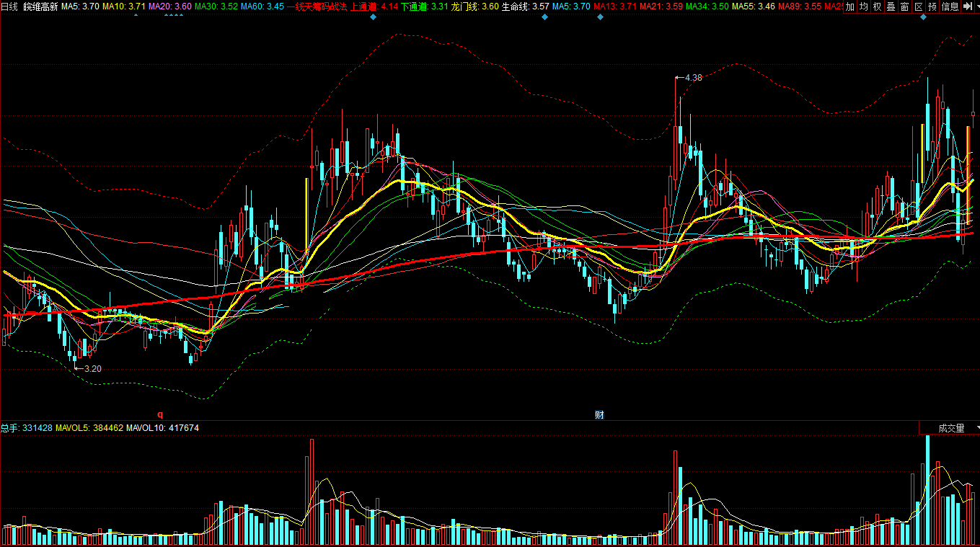Click the MA34: 3.50 label
This screenshot has width=980, height=547.
[707, 6]
